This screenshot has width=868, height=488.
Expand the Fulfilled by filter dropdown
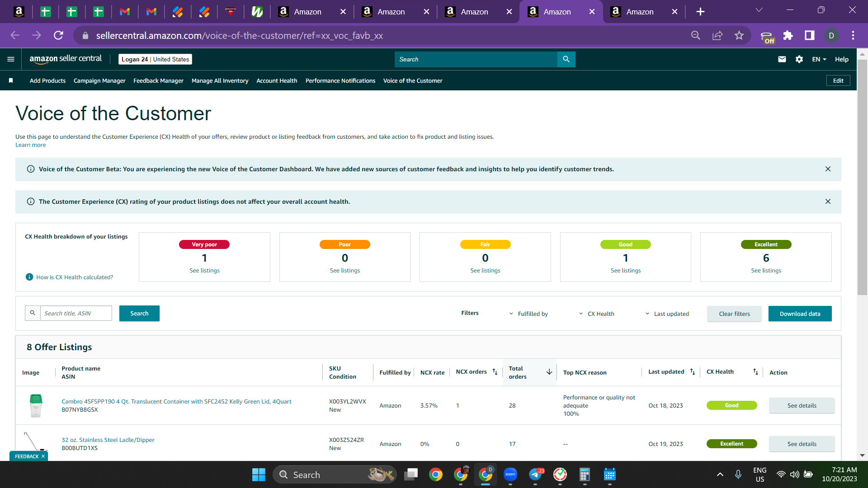tap(528, 314)
